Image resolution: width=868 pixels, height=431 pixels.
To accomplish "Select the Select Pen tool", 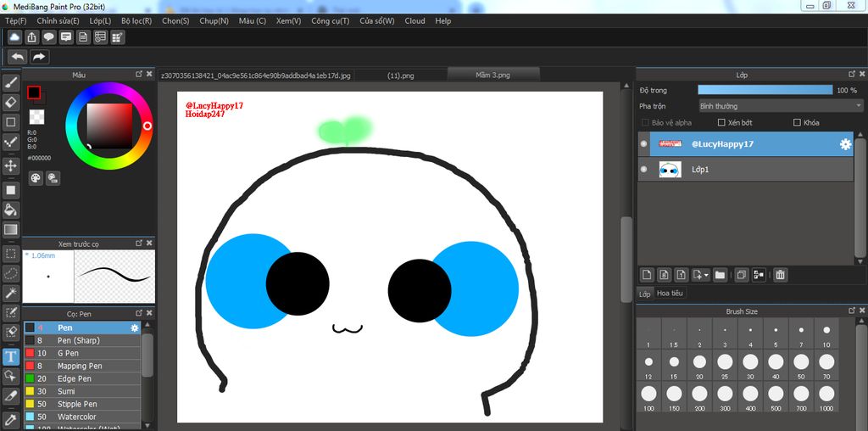I will [10, 312].
